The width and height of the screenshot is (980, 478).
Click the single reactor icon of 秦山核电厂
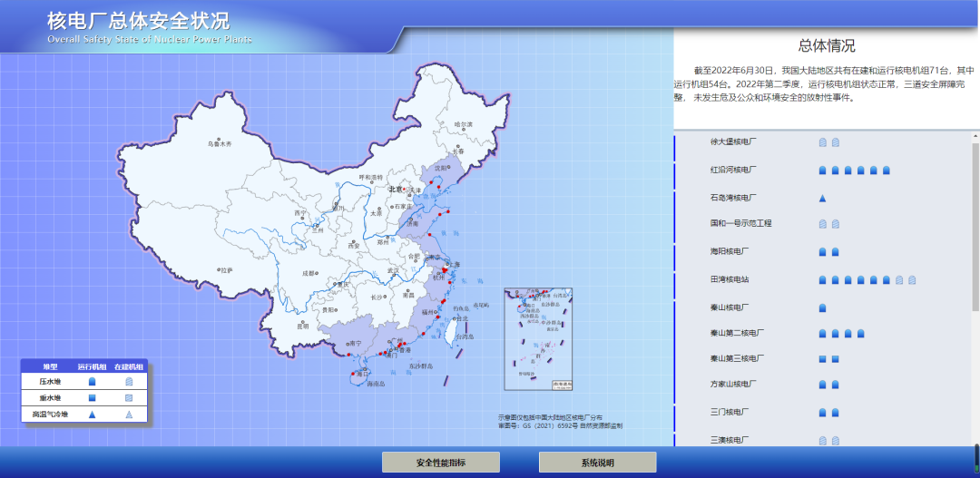tap(822, 307)
